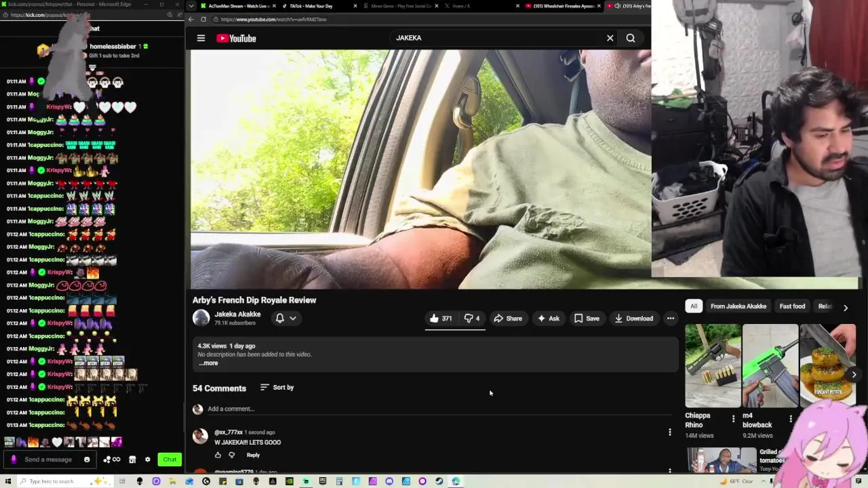Open chat identity badge beside message box
Viewport: 868px width, 488px height.
(x=14, y=460)
